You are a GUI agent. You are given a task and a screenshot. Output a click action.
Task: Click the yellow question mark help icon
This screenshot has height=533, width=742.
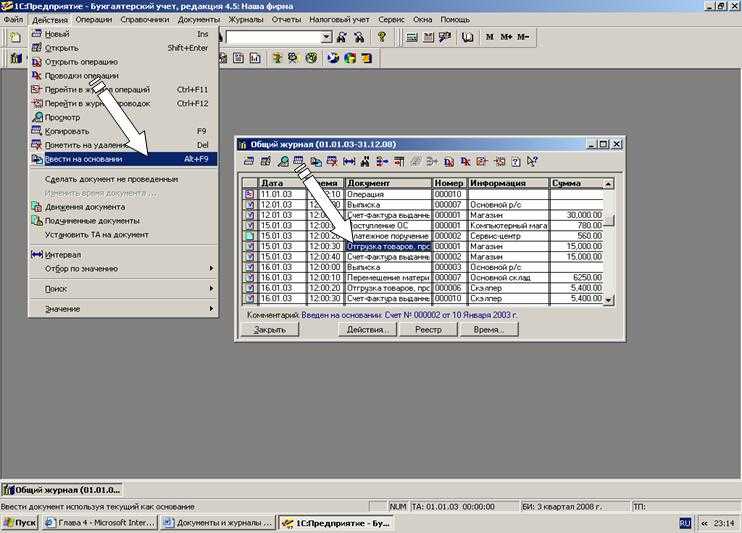(381, 37)
